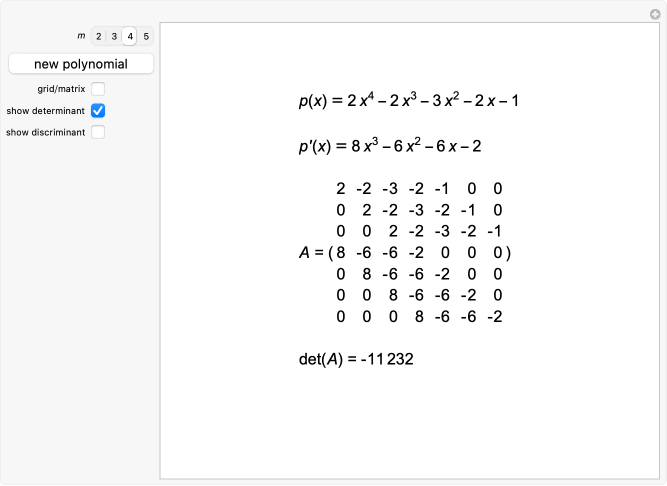Click the p(x) polynomial expression
Screen dimensions: 667x486
point(408,100)
